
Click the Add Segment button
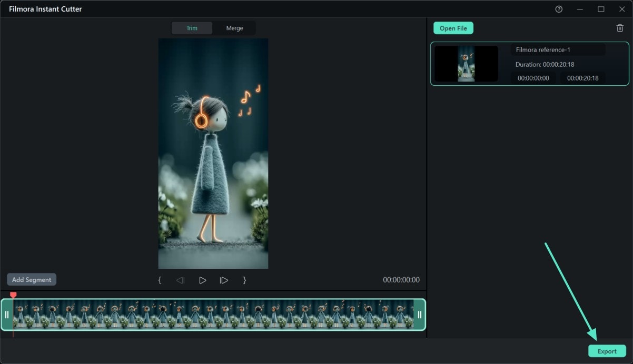tap(32, 280)
